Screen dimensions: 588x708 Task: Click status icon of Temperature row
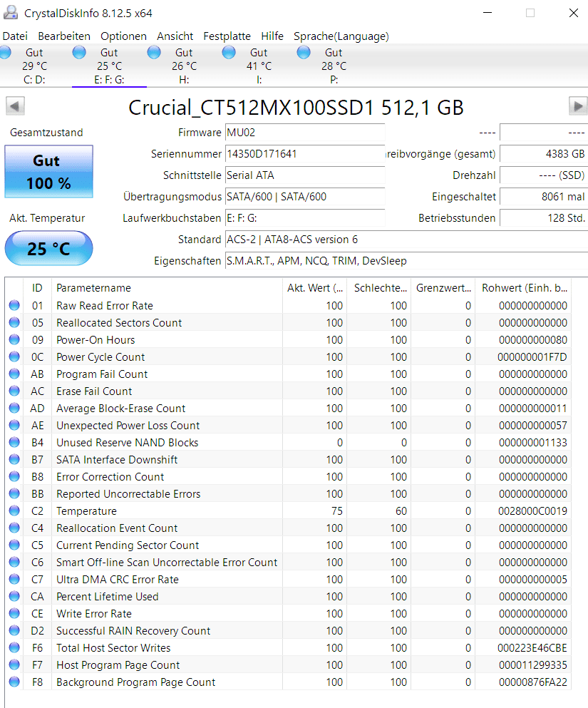tap(14, 511)
